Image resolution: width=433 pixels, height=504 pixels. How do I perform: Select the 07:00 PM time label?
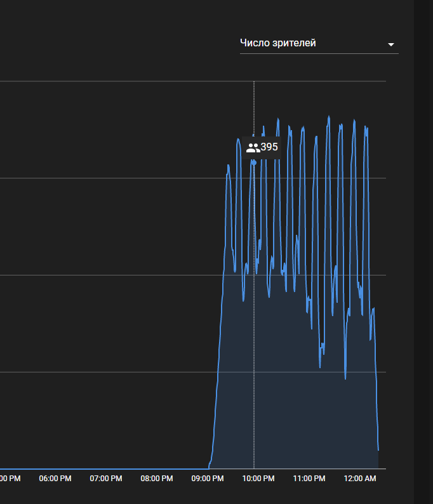106,478
